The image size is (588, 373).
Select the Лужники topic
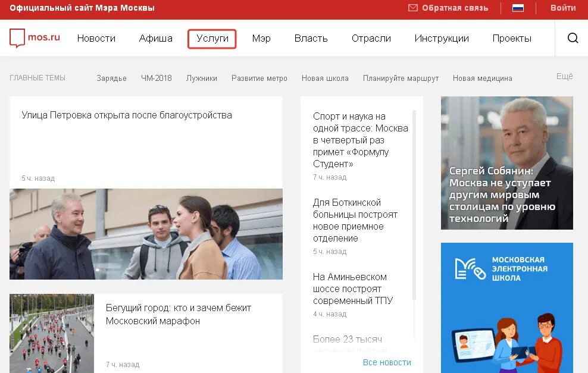[202, 78]
